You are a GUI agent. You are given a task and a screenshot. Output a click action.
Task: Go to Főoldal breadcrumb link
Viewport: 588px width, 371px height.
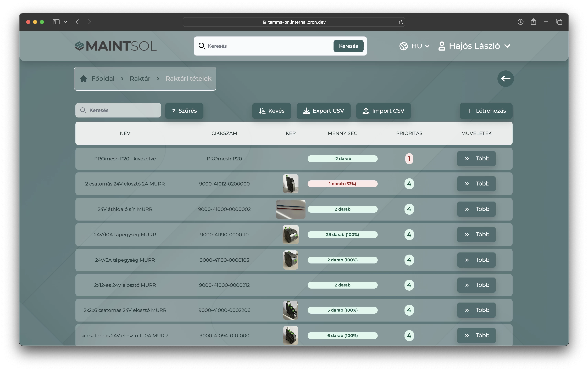click(103, 79)
